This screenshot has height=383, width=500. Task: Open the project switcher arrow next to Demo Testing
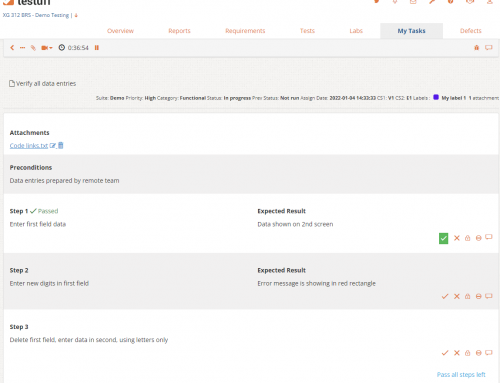[x=76, y=15]
